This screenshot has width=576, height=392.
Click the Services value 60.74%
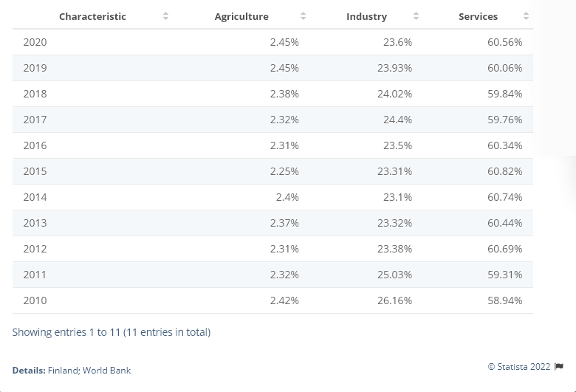[x=504, y=197]
